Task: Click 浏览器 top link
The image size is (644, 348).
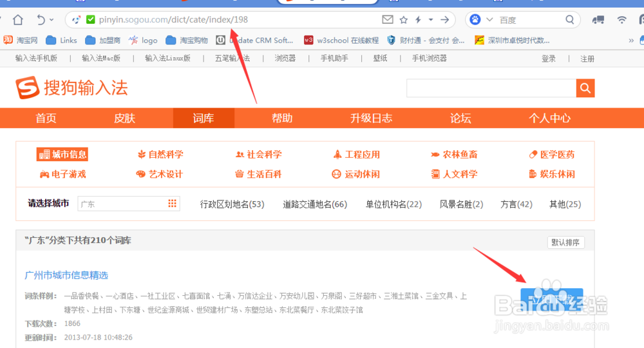Action: pyautogui.click(x=285, y=59)
